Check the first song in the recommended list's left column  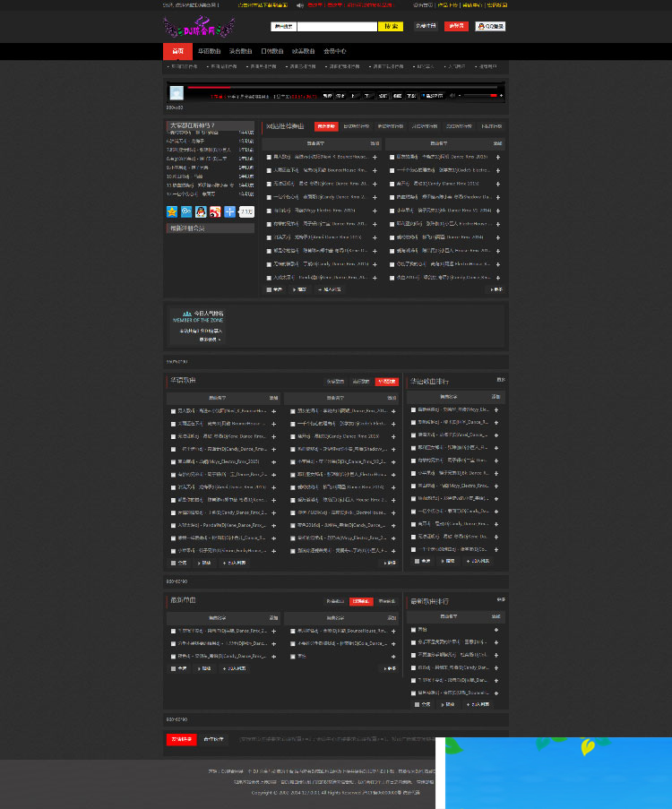pyautogui.click(x=269, y=157)
